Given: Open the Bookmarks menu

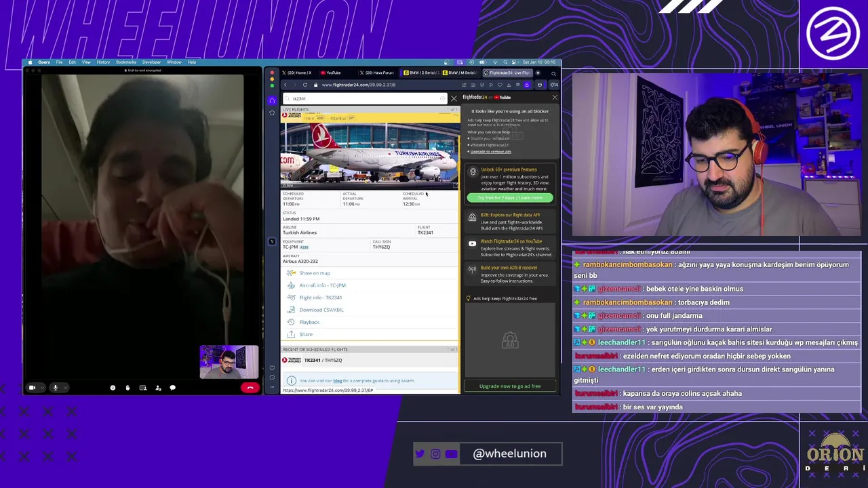Looking at the screenshot, I should [125, 62].
